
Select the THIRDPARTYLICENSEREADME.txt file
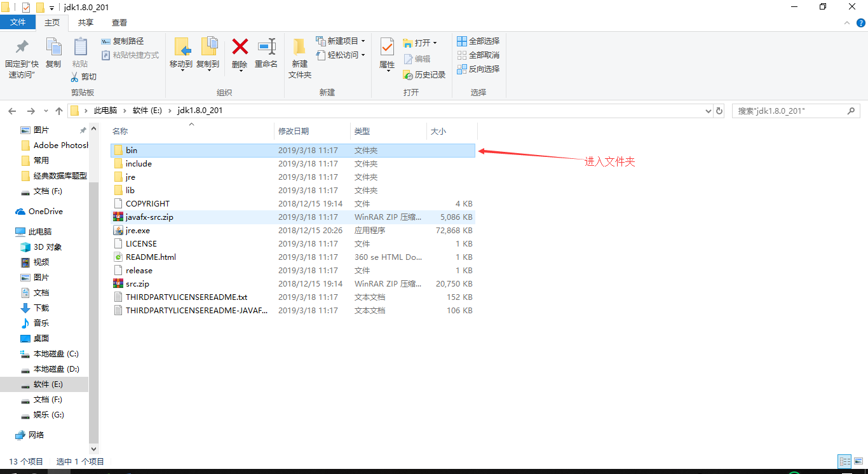(292, 297)
